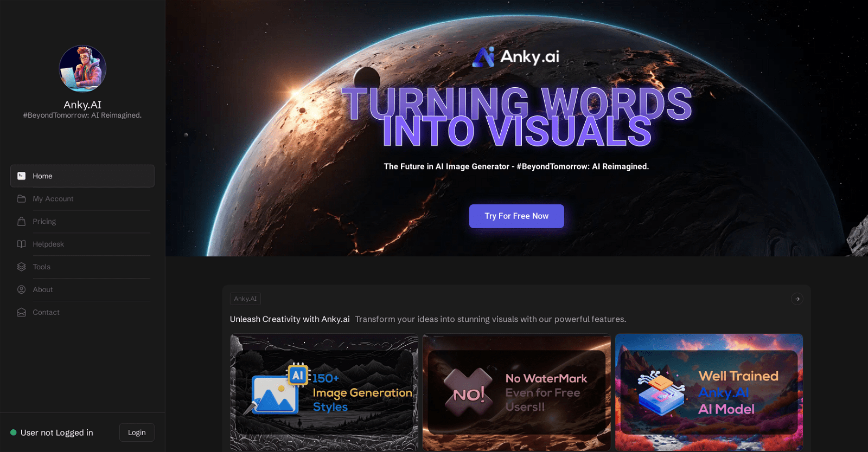Open the Pricing menu item
Screen dimensions: 868x452
click(x=44, y=222)
